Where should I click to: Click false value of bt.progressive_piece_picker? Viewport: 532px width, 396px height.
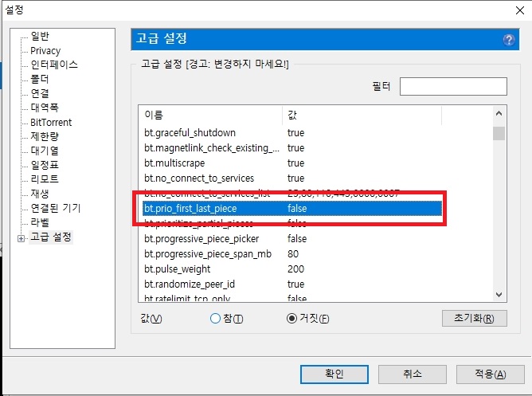[297, 238]
